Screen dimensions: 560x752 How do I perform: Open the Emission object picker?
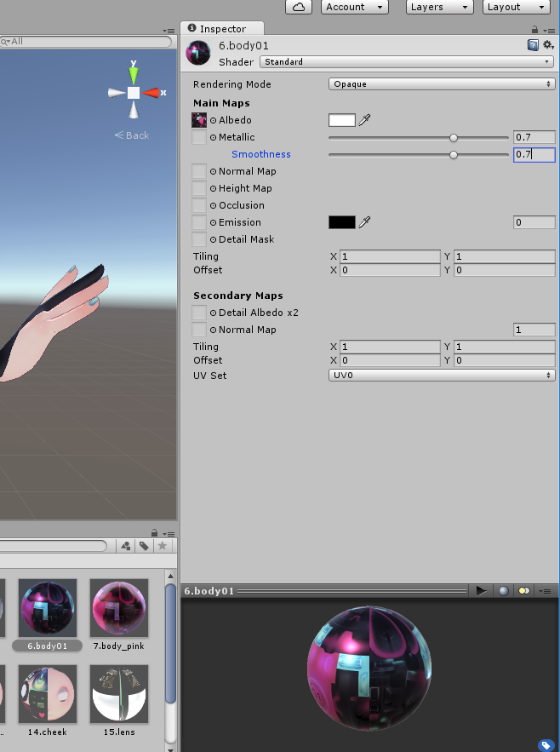213,223
